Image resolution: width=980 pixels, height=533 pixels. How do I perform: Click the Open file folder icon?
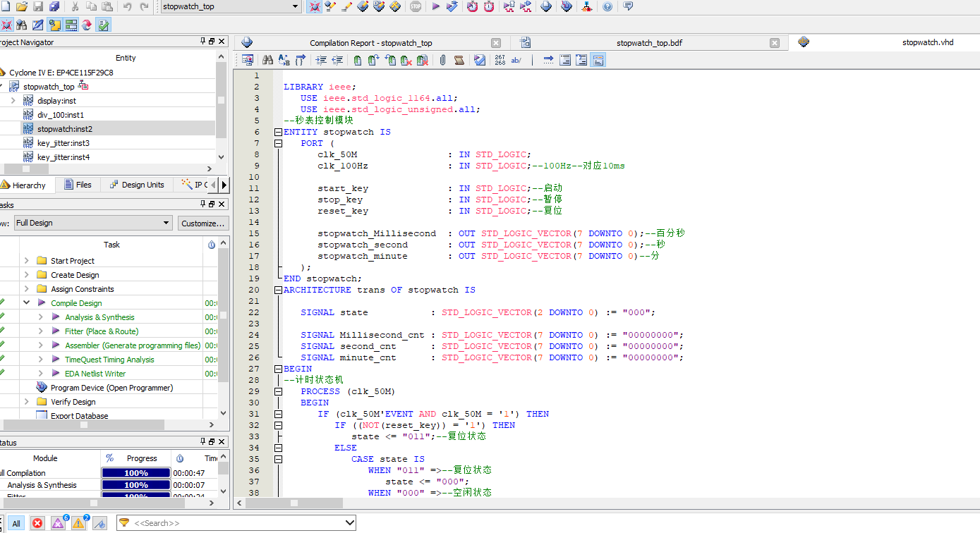(21, 6)
